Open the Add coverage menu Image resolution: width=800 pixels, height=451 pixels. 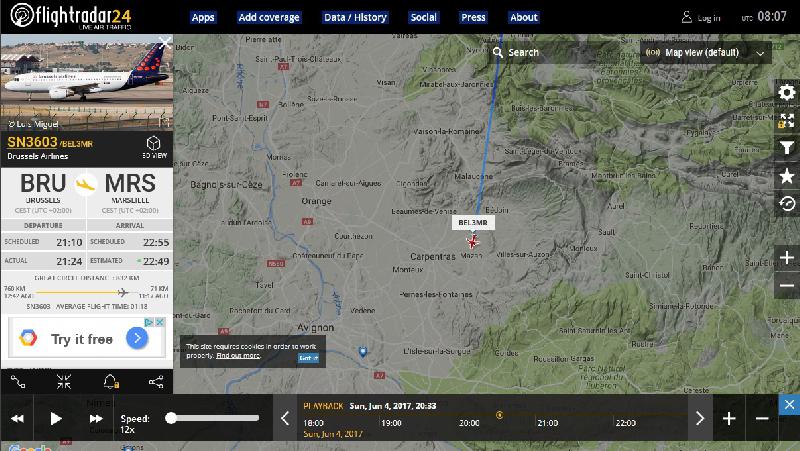click(x=269, y=17)
